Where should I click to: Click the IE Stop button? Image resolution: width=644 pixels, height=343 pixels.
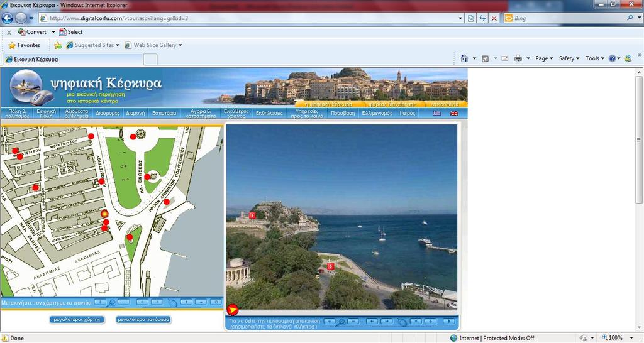pyautogui.click(x=494, y=18)
